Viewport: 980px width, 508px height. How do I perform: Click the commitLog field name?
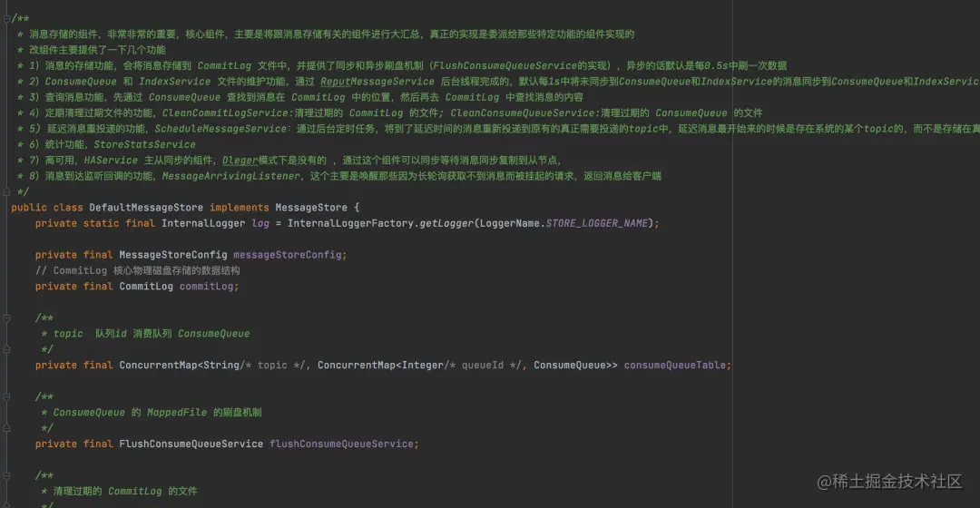pos(206,287)
